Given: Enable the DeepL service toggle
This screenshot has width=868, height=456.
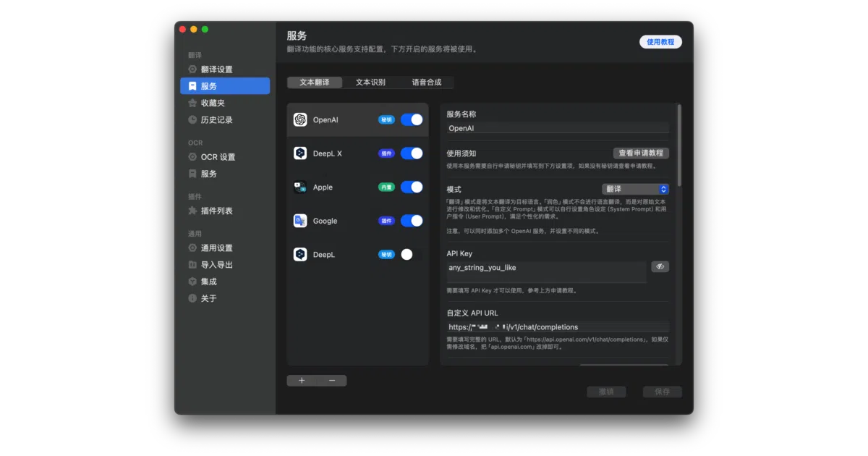Looking at the screenshot, I should pyautogui.click(x=412, y=254).
